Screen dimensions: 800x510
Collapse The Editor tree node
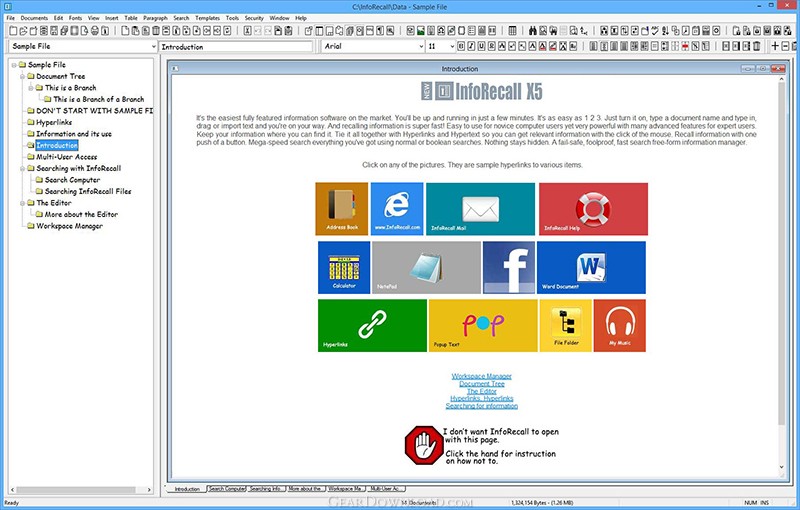click(22, 203)
